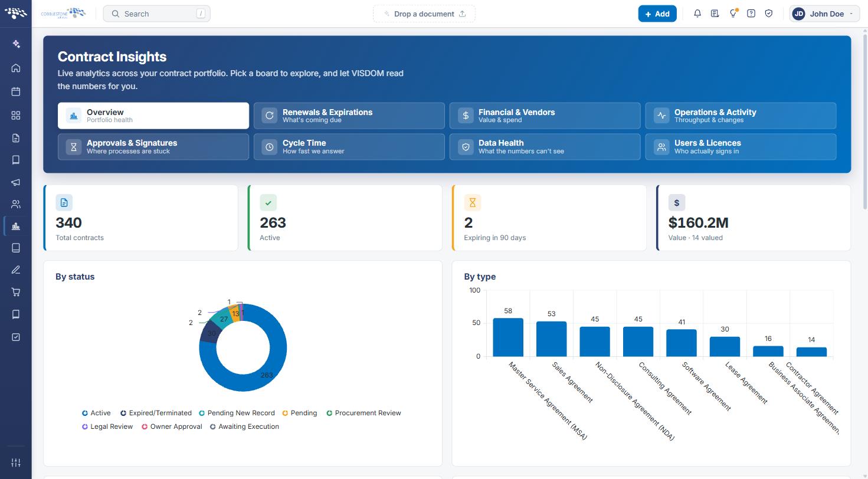Select the bar chart insights sidebar icon

[16, 227]
